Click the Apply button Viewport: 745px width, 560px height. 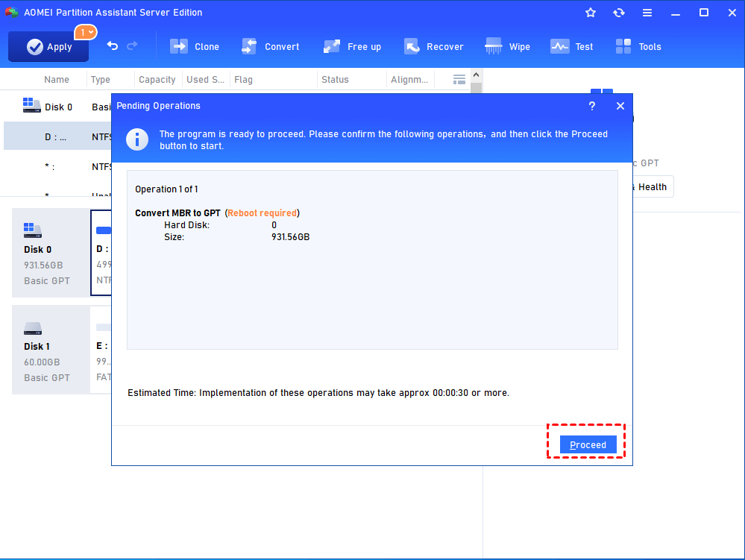coord(48,46)
